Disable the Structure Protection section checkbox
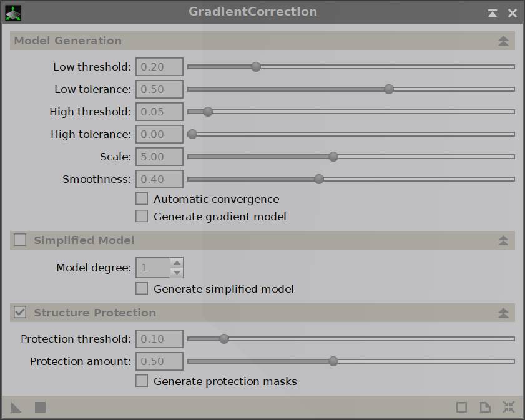This screenshot has height=420, width=525. (x=20, y=312)
